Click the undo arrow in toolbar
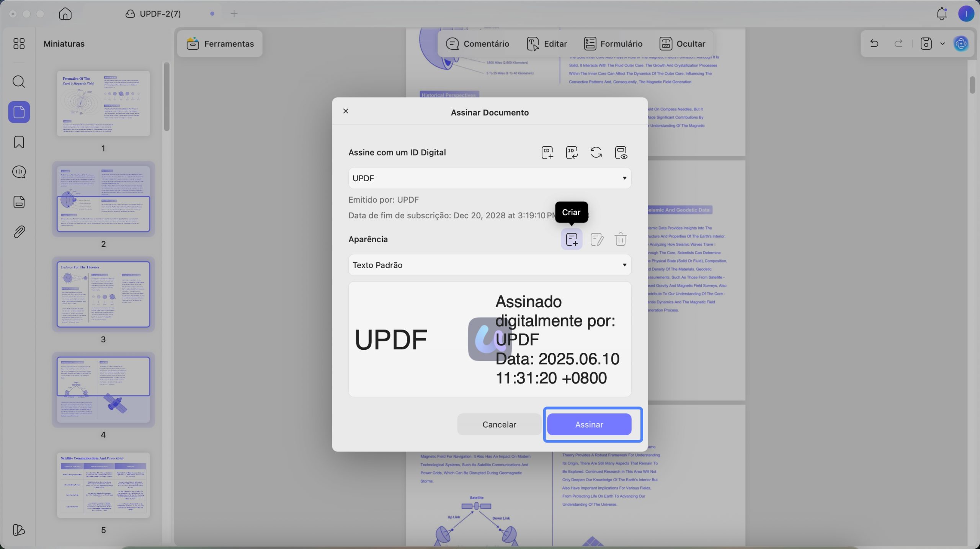 pos(874,43)
